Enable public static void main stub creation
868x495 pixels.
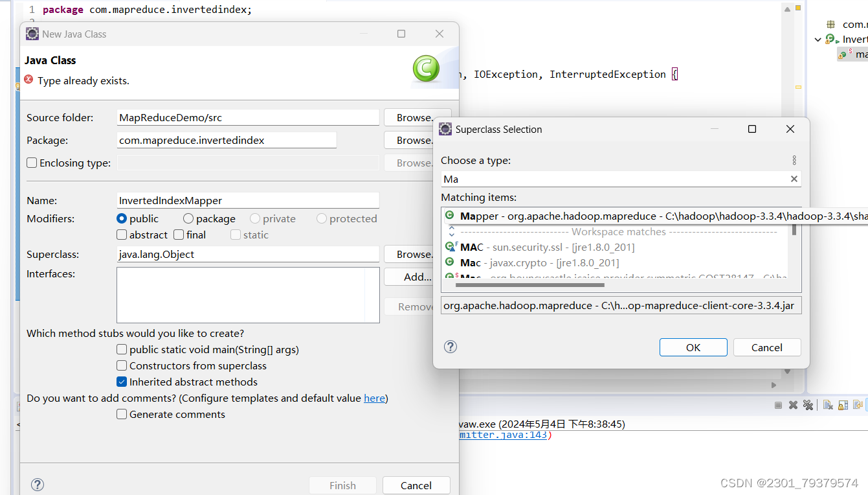[121, 349]
